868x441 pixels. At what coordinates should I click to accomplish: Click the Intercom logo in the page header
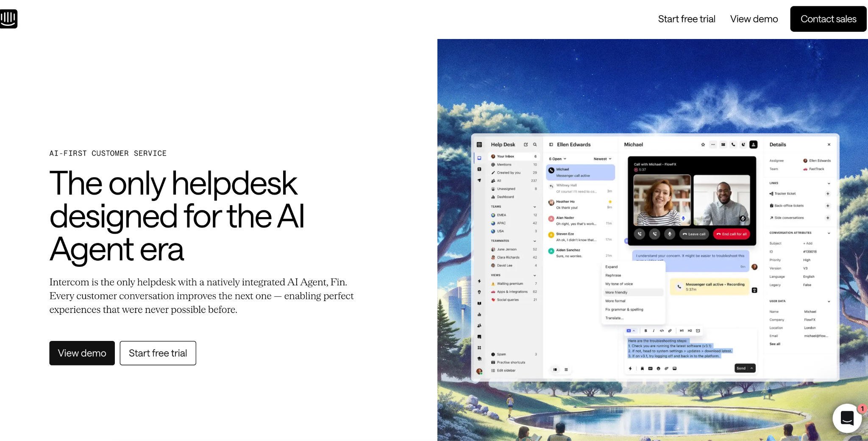(8, 19)
